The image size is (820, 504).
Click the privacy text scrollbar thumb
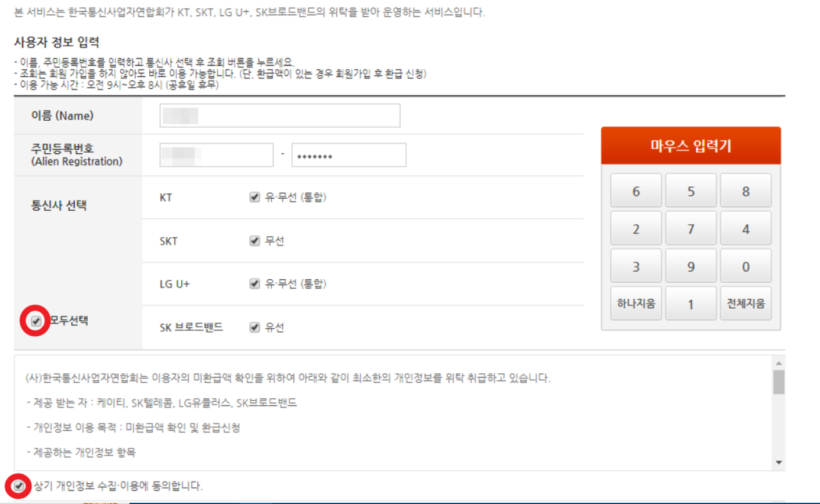[779, 382]
